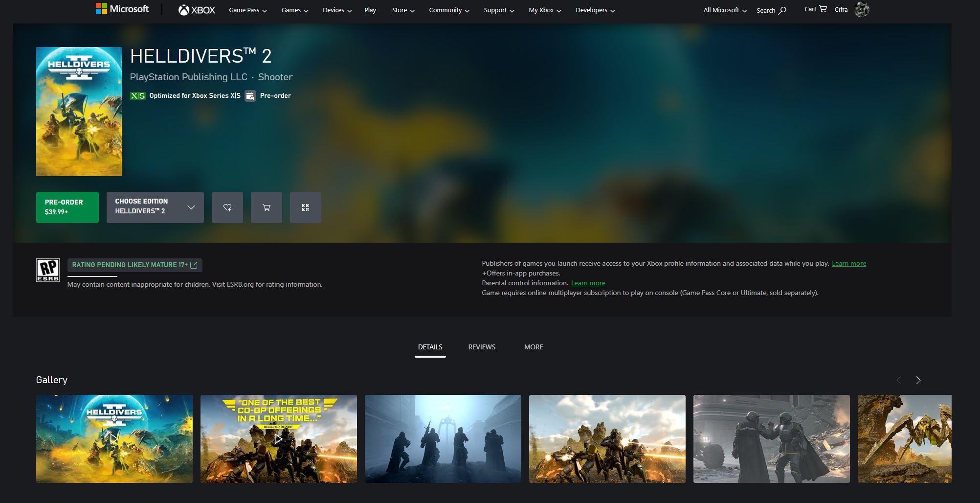980x503 pixels.
Task: Add to cart with cart icon button
Action: 267,207
